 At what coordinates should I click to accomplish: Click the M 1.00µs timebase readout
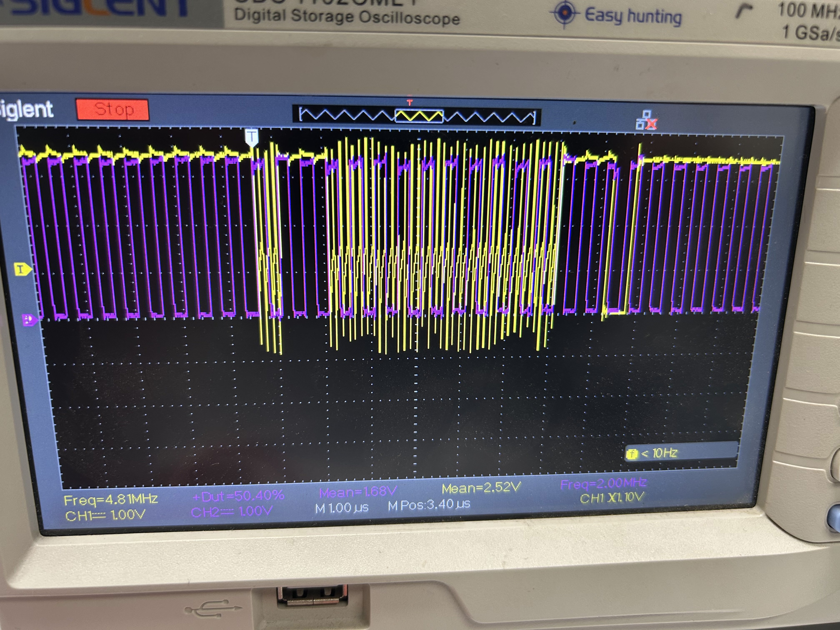pos(342,508)
